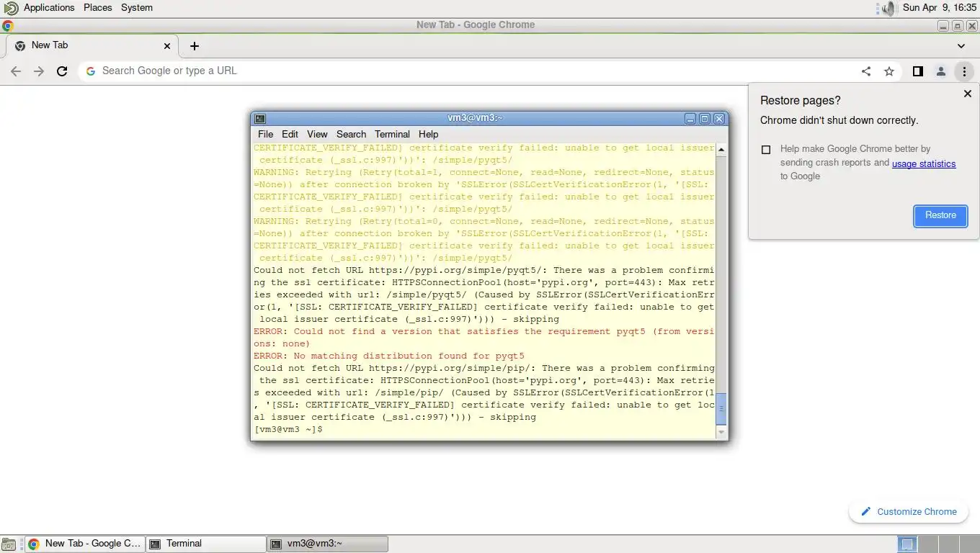The width and height of the screenshot is (980, 553).
Task: Open a new tab with plus button
Action: [x=194, y=46]
